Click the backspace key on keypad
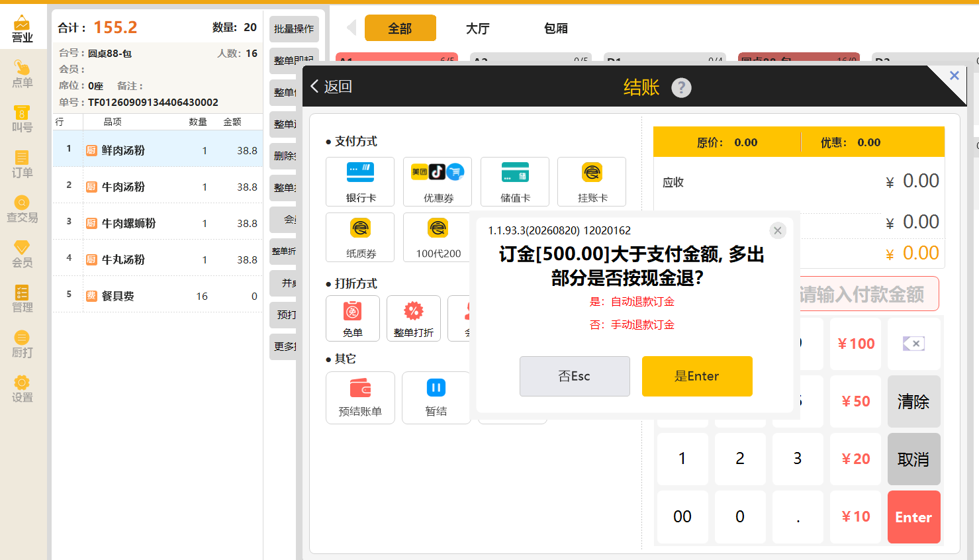The image size is (979, 560). pos(913,344)
